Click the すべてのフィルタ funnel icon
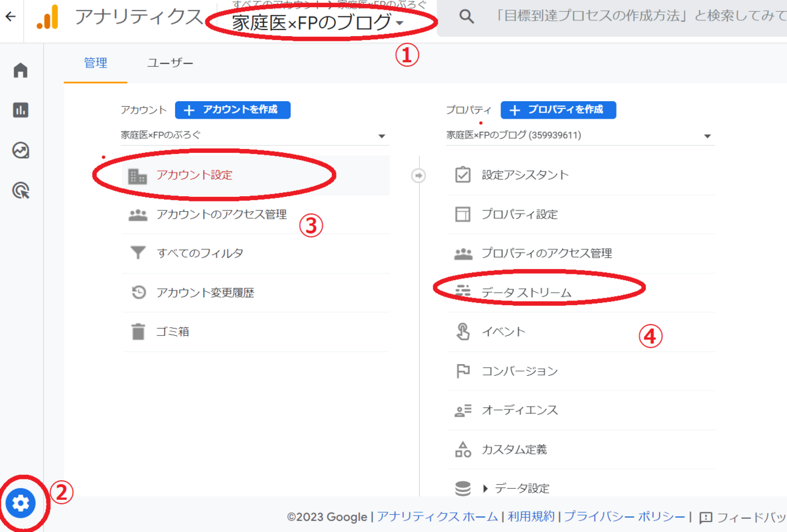Screen dimensions: 787x532 point(138,253)
